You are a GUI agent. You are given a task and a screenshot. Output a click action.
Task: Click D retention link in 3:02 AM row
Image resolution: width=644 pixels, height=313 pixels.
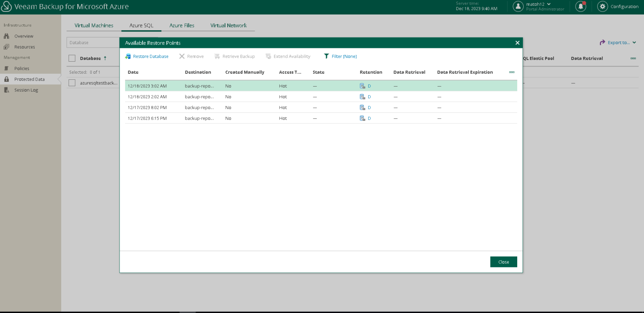point(369,86)
